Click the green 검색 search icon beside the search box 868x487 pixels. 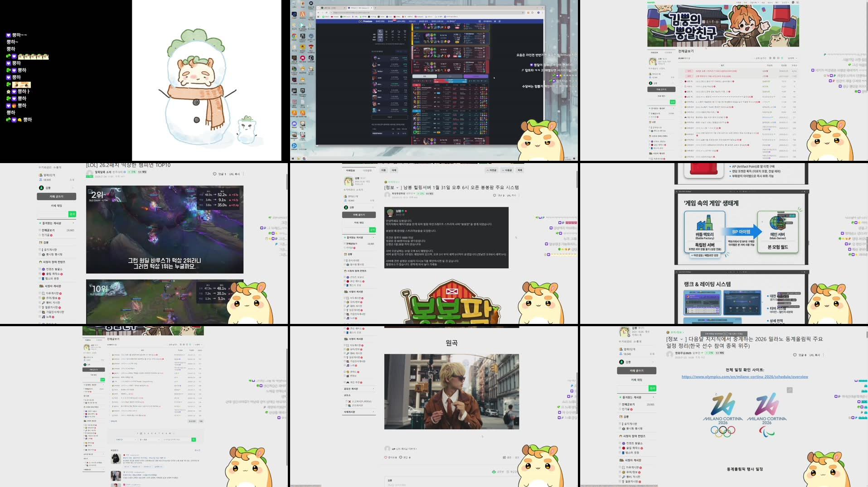point(652,388)
